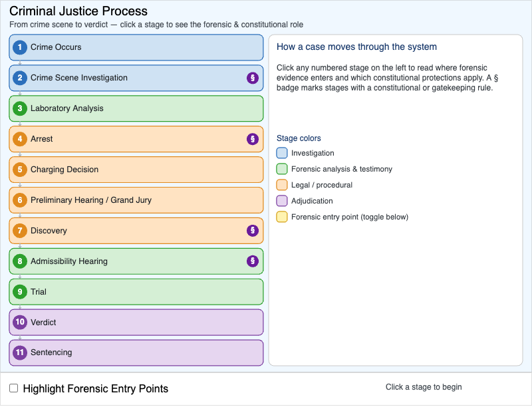The height and width of the screenshot is (407, 532).
Task: Click the number 11 circle for Sentencing
Action: click(x=20, y=352)
